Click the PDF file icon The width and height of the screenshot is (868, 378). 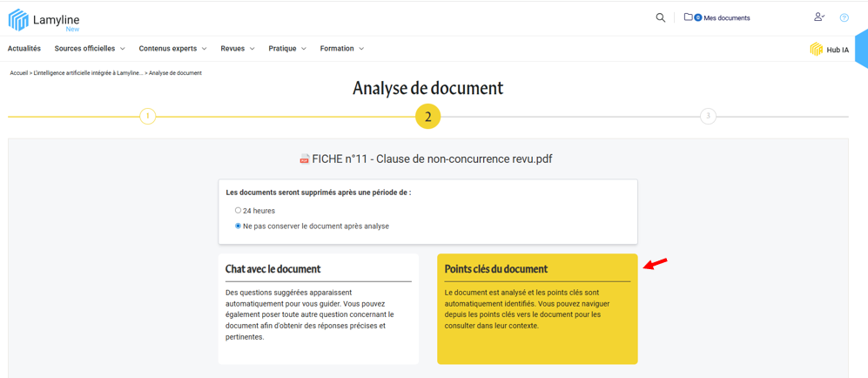click(304, 160)
